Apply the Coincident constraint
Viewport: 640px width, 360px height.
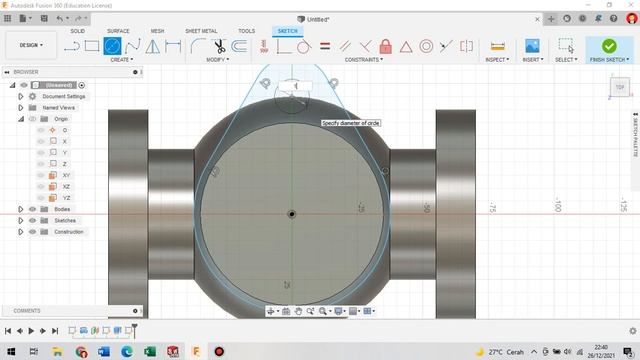coord(284,46)
